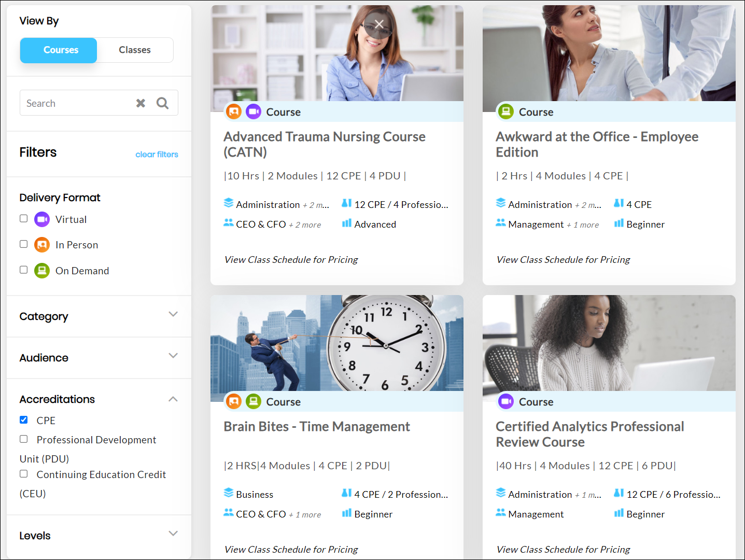The width and height of the screenshot is (745, 560).
Task: Uncheck the CPE accreditation checkbox
Action: [x=24, y=419]
